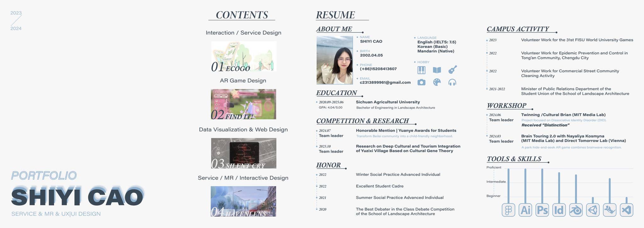Click 'Data Visualization & Web Design' label
Image resolution: width=644 pixels, height=228 pixels.
(243, 130)
